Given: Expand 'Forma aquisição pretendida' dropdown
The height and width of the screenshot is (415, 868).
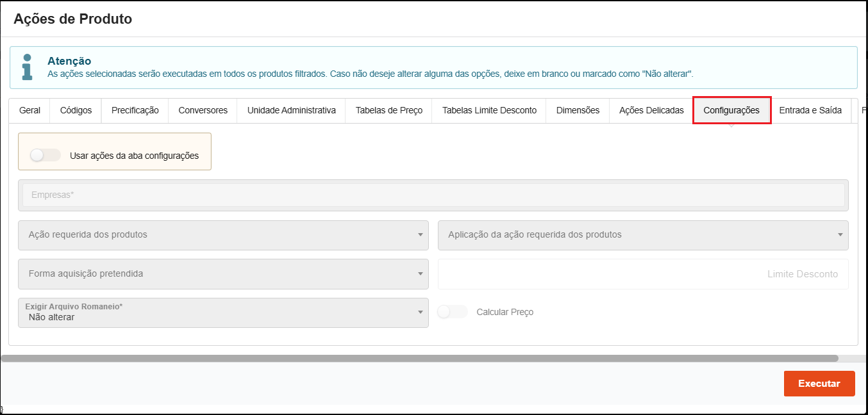Looking at the screenshot, I should coord(223,274).
